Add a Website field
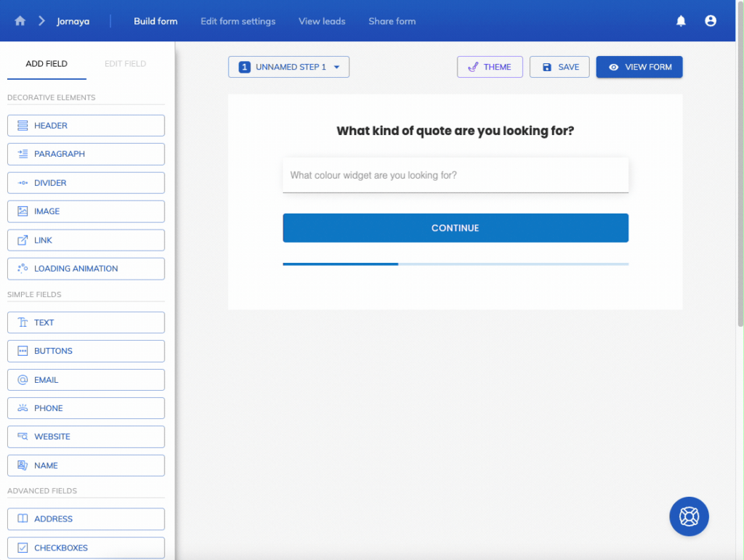744x560 pixels. [86, 437]
